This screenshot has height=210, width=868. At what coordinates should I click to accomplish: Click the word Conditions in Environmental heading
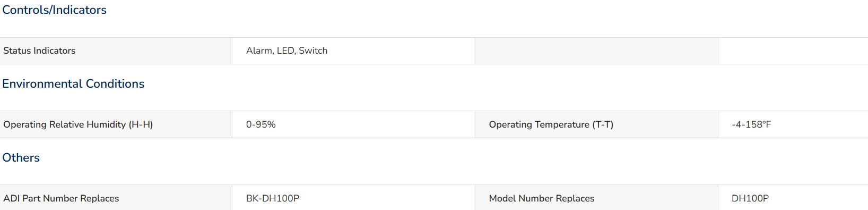coord(115,84)
